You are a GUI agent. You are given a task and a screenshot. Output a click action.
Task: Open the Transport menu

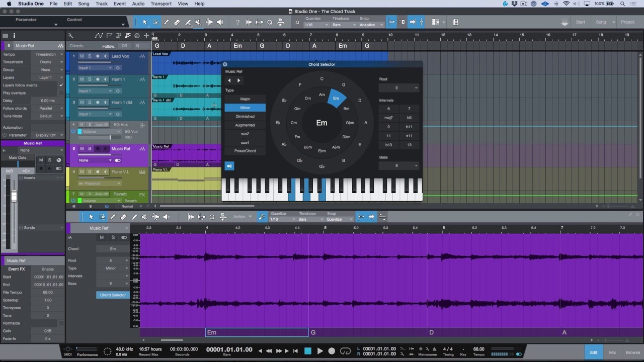point(161,4)
